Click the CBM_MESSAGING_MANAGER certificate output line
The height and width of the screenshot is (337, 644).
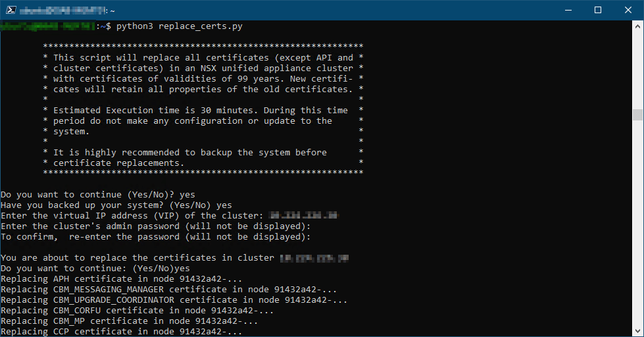pyautogui.click(x=169, y=290)
